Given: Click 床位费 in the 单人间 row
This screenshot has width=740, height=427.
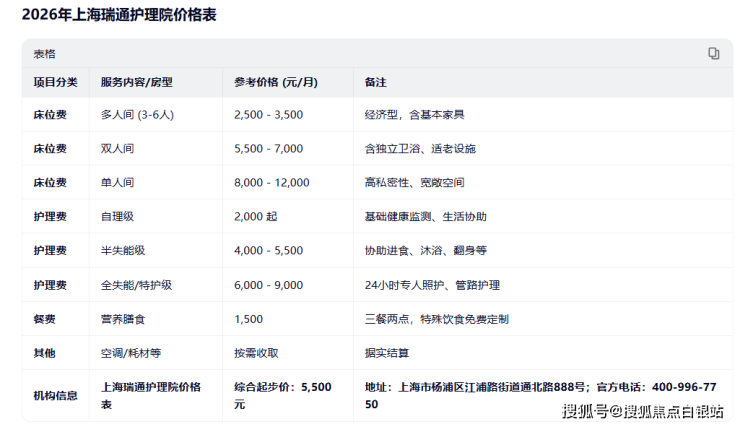Looking at the screenshot, I should (50, 183).
